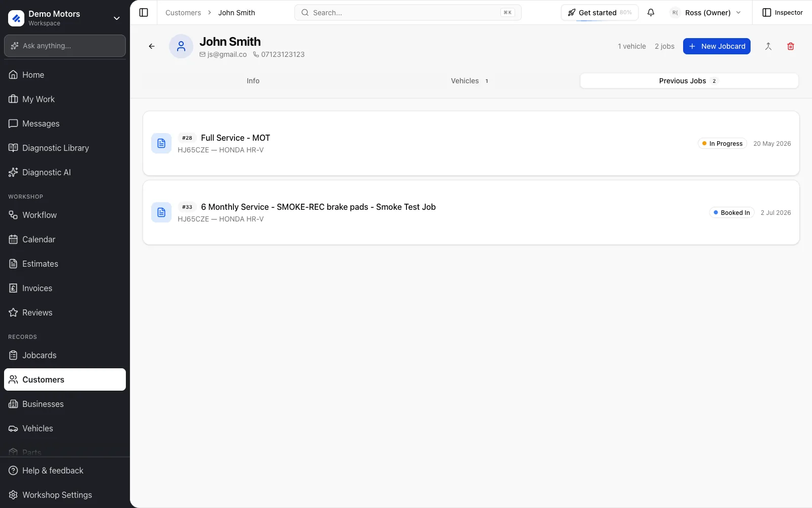Open Invoices page
This screenshot has width=812, height=508.
tap(65, 288)
